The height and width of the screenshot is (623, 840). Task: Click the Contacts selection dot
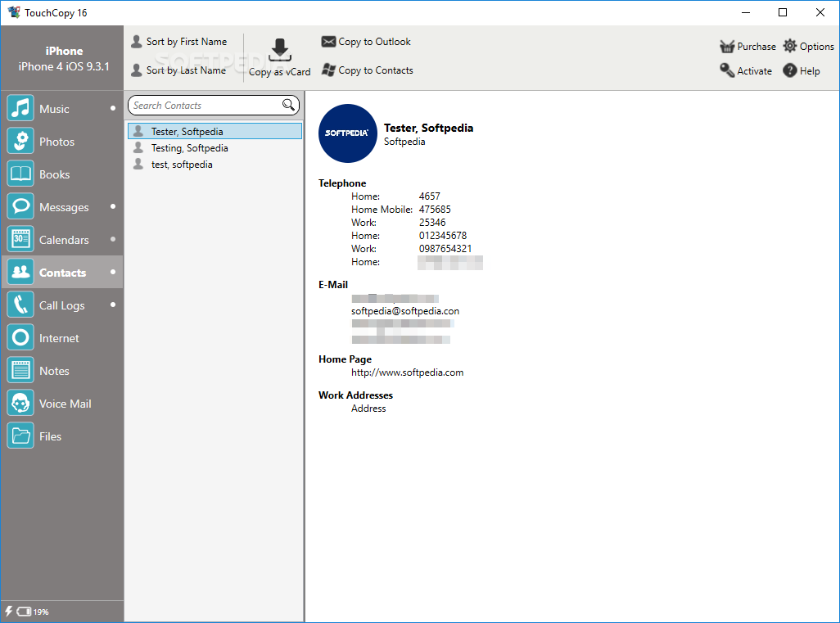(112, 272)
